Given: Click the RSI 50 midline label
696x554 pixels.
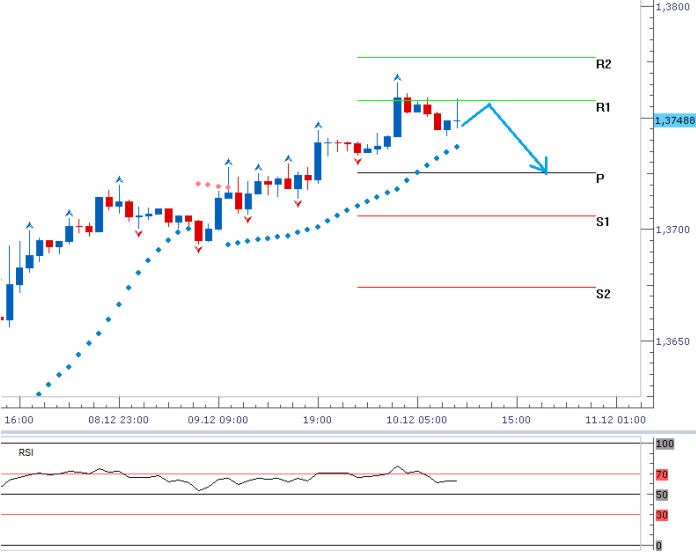Looking at the screenshot, I should click(x=662, y=495).
